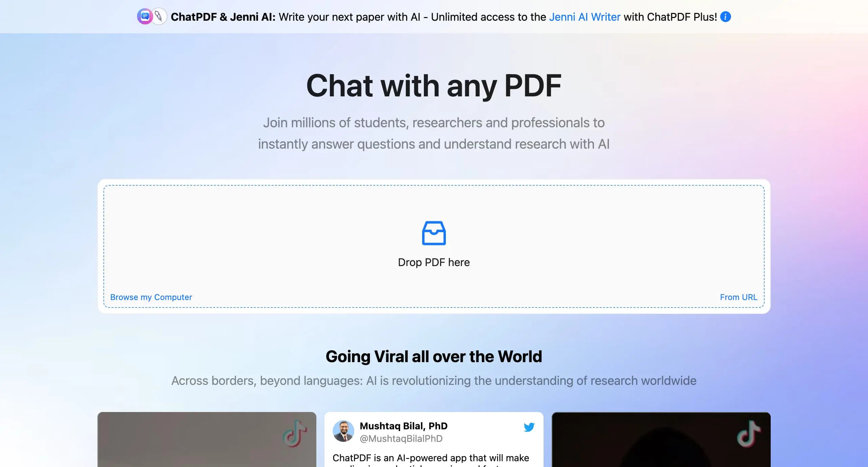Click the @MushtaqBilalPhD handle

click(401, 438)
